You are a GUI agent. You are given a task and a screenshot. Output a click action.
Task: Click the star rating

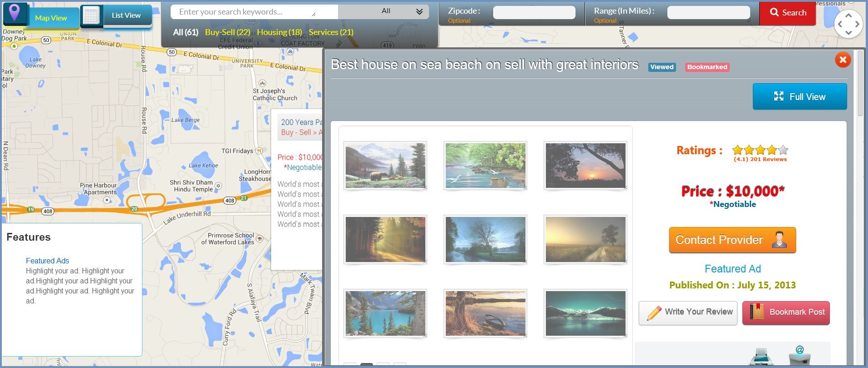click(x=760, y=150)
